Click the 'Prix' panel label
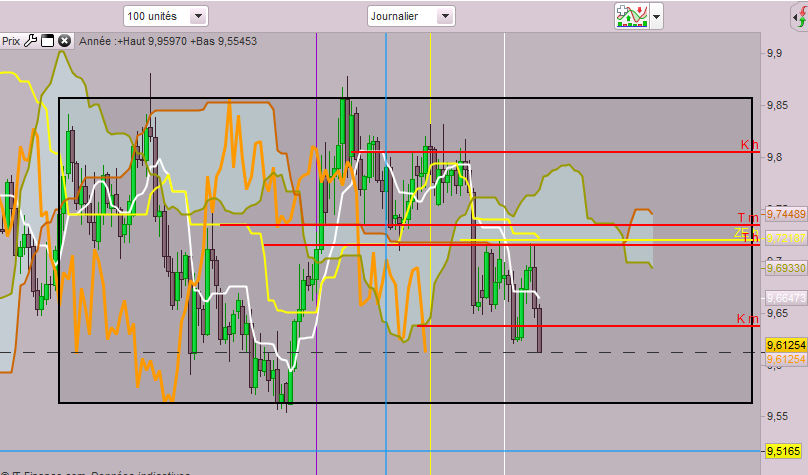Image resolution: width=808 pixels, height=475 pixels. pos(11,41)
